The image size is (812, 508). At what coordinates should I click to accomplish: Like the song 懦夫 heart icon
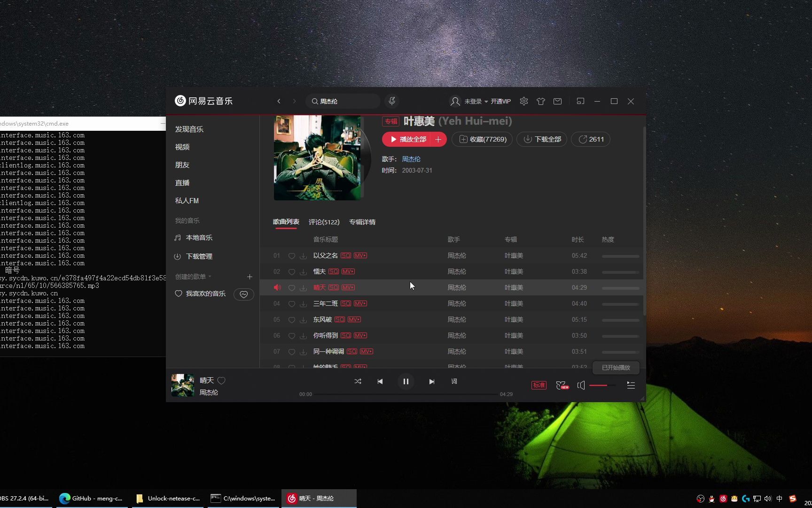tap(292, 272)
